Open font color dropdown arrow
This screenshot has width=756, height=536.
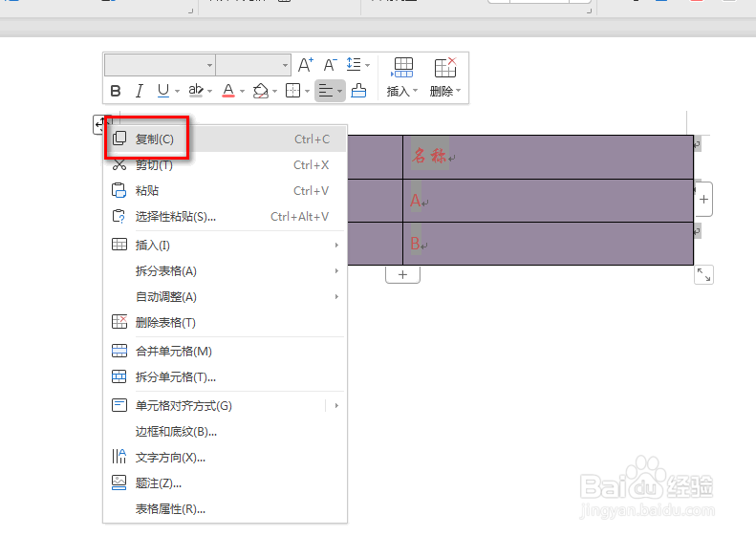point(242,91)
